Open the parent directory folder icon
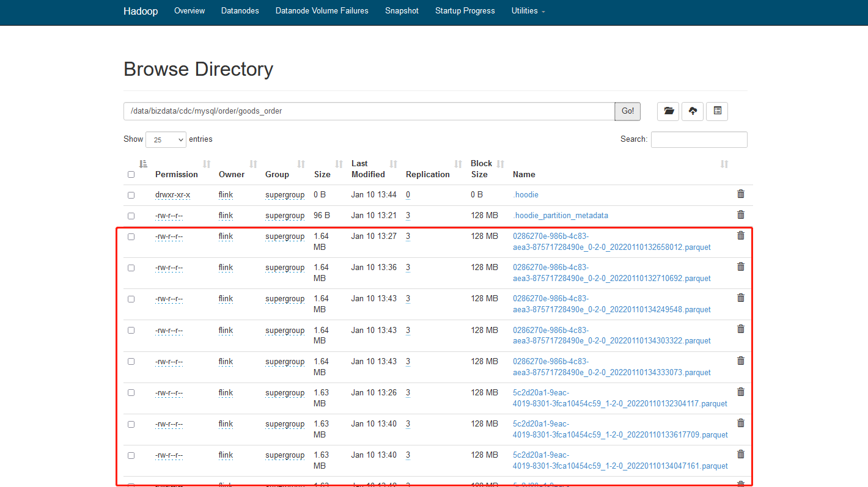This screenshot has height=487, width=868. [x=668, y=111]
